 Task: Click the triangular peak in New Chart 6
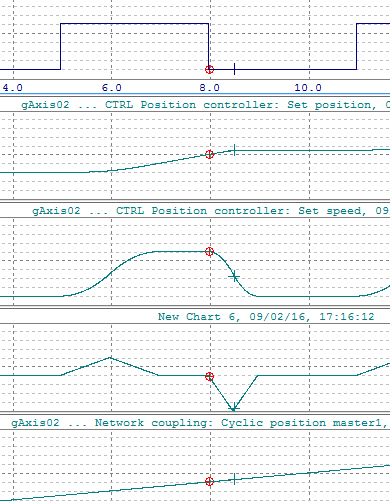tap(110, 358)
